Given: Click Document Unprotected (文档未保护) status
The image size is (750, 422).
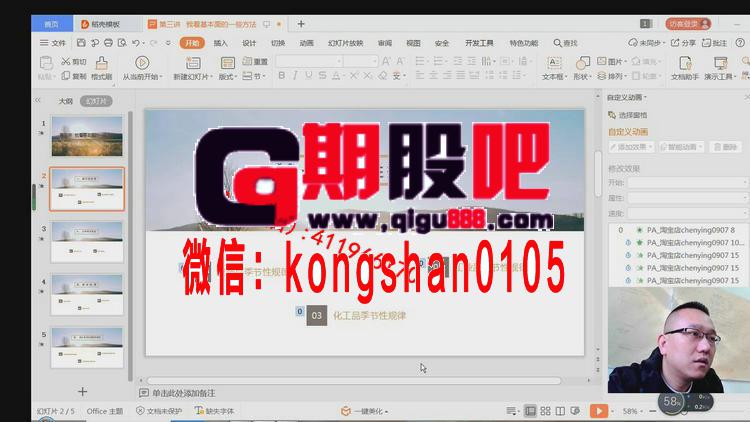Looking at the screenshot, I should (x=159, y=411).
